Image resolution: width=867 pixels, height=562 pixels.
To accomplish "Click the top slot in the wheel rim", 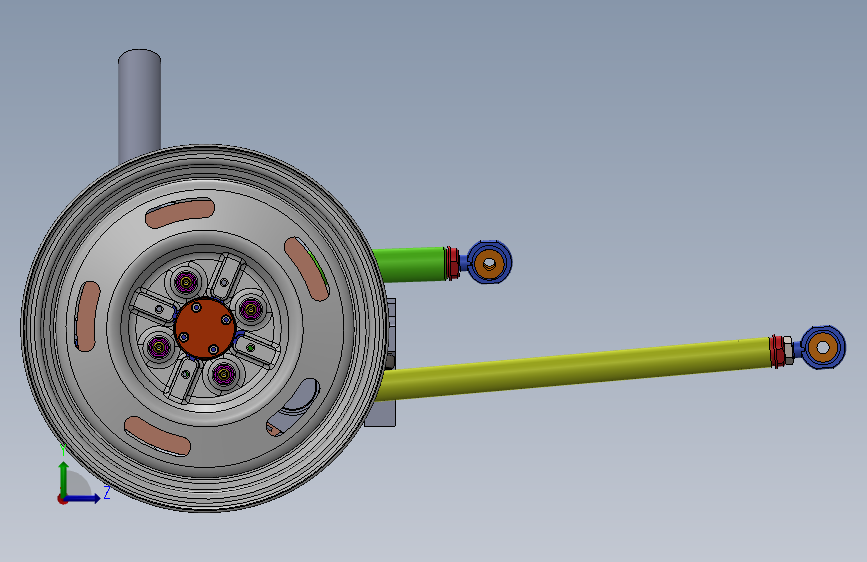I will [x=180, y=213].
